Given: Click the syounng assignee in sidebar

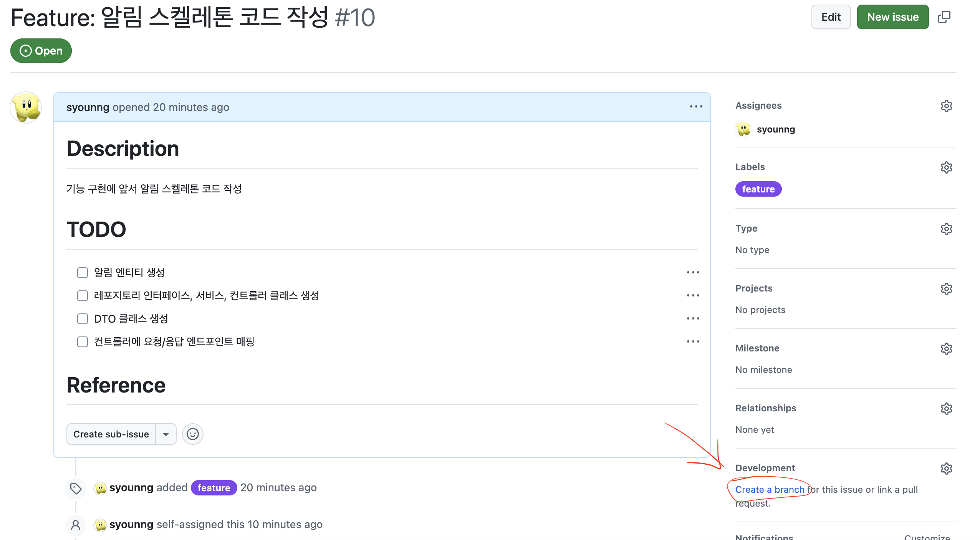Looking at the screenshot, I should click(775, 129).
